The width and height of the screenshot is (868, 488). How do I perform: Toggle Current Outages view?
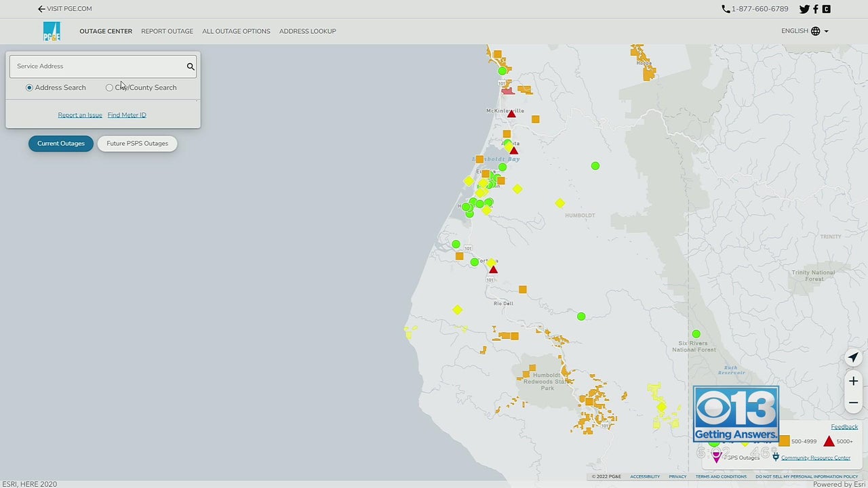pyautogui.click(x=61, y=144)
